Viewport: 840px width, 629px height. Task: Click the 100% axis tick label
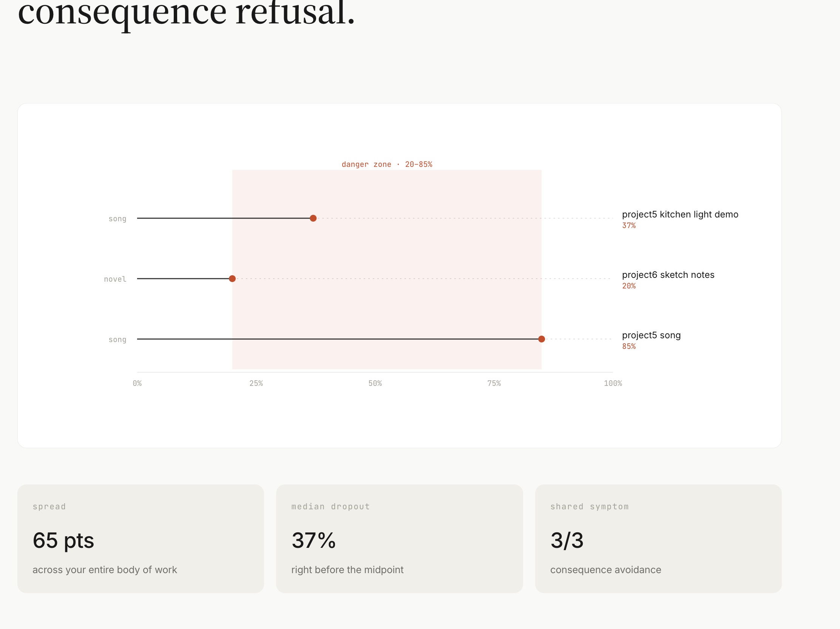pos(613,383)
